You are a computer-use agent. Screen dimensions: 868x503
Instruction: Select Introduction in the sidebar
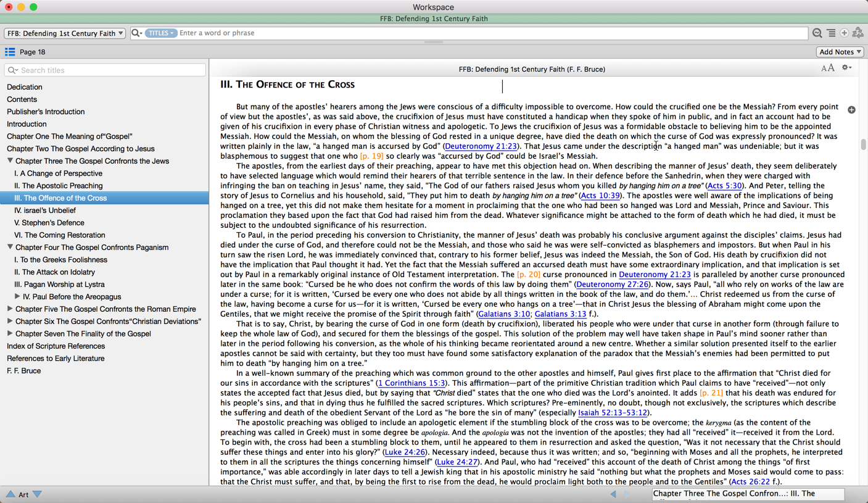click(x=27, y=124)
